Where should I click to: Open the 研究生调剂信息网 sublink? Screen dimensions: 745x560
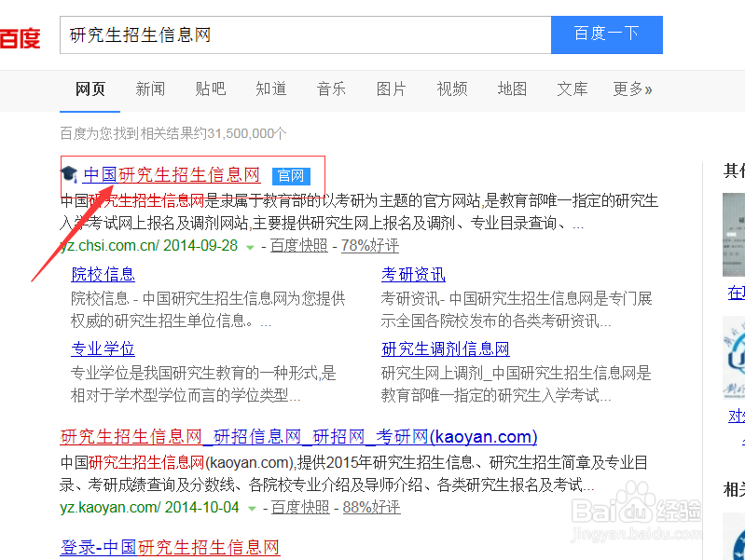(446, 348)
